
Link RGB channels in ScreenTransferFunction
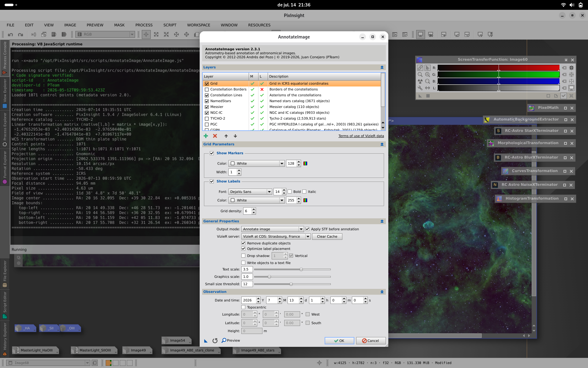(x=420, y=68)
